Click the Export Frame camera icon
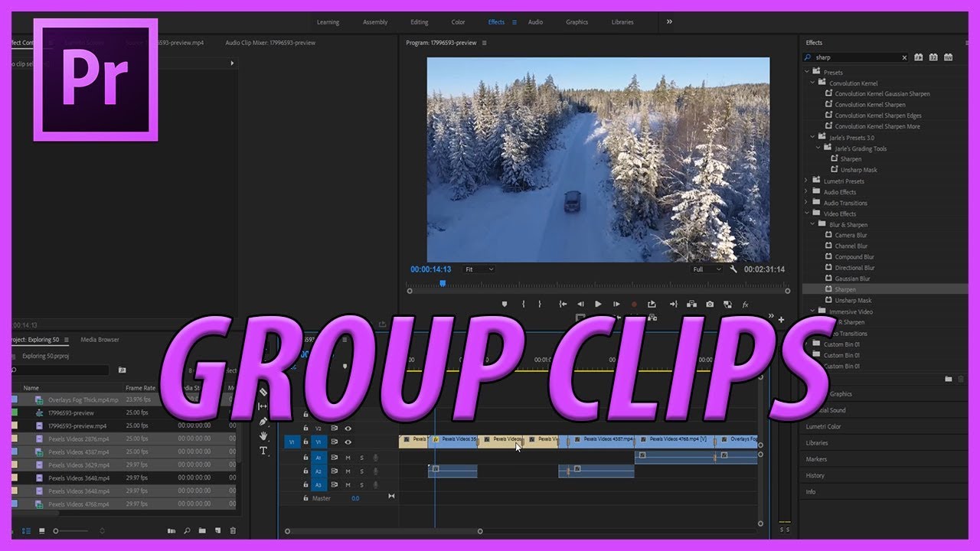980x551 pixels. [710, 304]
